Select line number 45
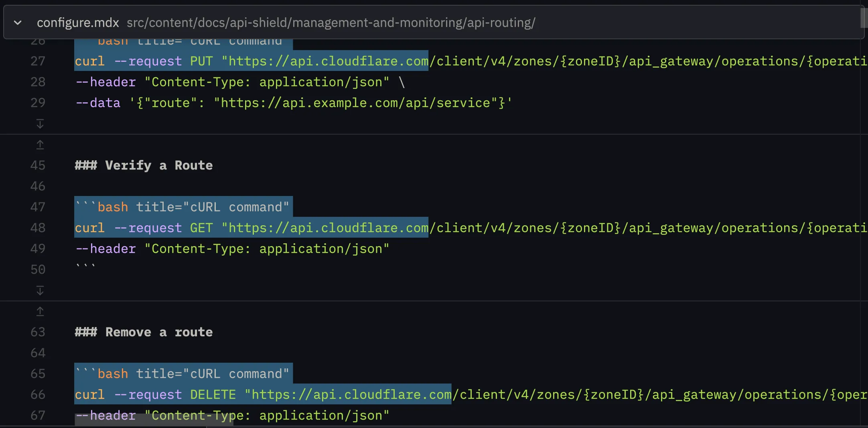The height and width of the screenshot is (428, 868). (x=38, y=165)
